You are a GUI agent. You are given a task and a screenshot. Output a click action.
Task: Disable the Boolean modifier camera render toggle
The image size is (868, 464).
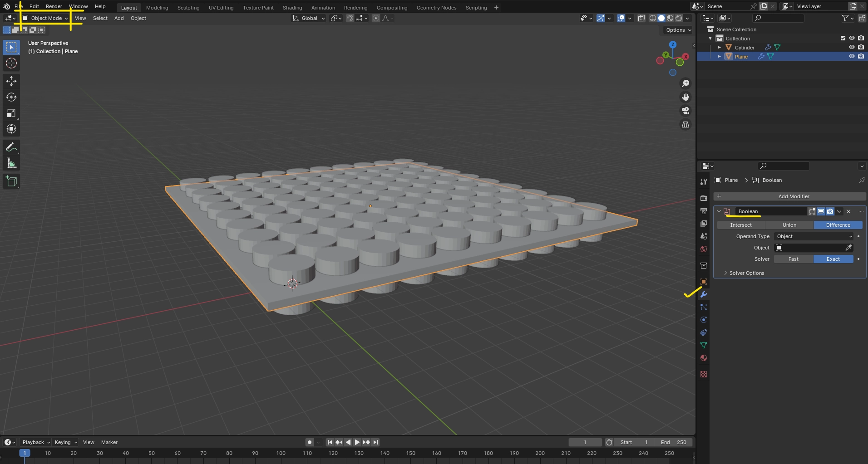(830, 211)
